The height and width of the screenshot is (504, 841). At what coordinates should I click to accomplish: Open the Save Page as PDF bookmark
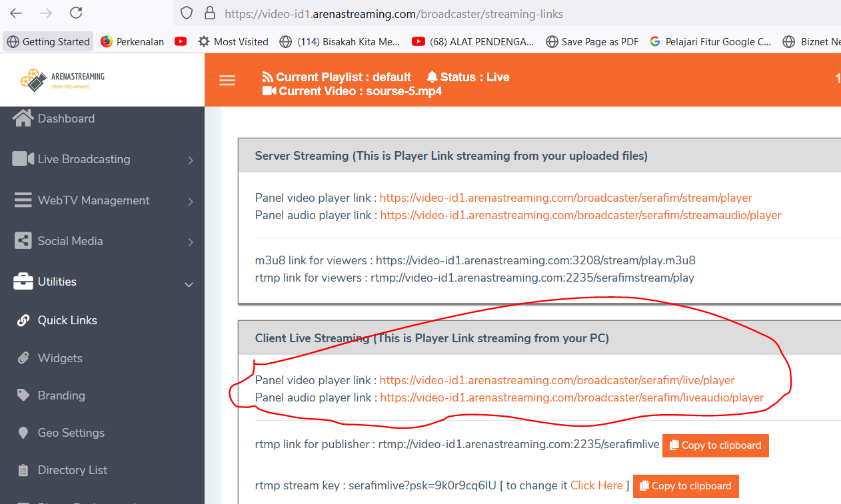pyautogui.click(x=592, y=41)
